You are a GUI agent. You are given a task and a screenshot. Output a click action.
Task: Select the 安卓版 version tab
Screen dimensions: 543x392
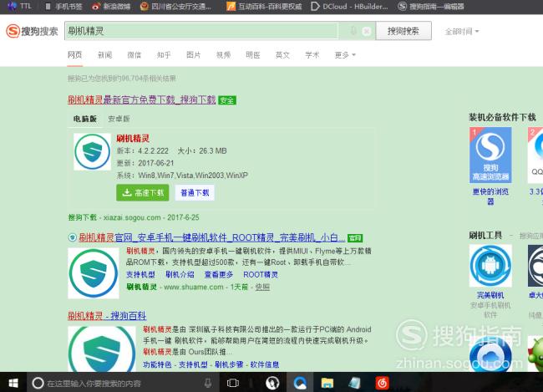click(119, 119)
